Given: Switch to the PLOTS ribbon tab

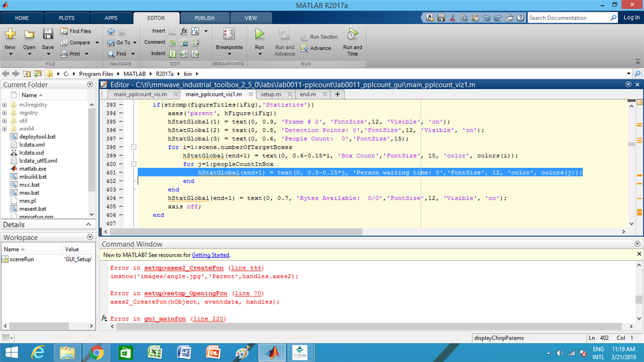Looking at the screenshot, I should pyautogui.click(x=66, y=18).
